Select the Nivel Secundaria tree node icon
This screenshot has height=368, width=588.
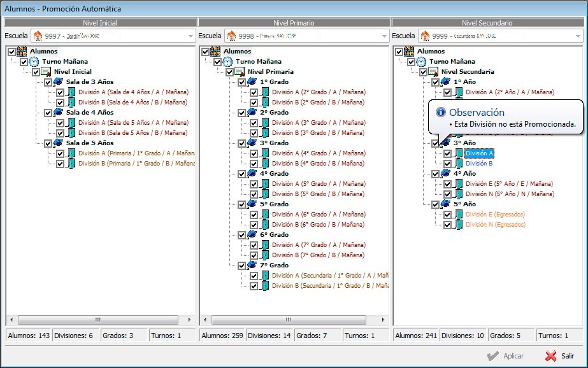[433, 71]
